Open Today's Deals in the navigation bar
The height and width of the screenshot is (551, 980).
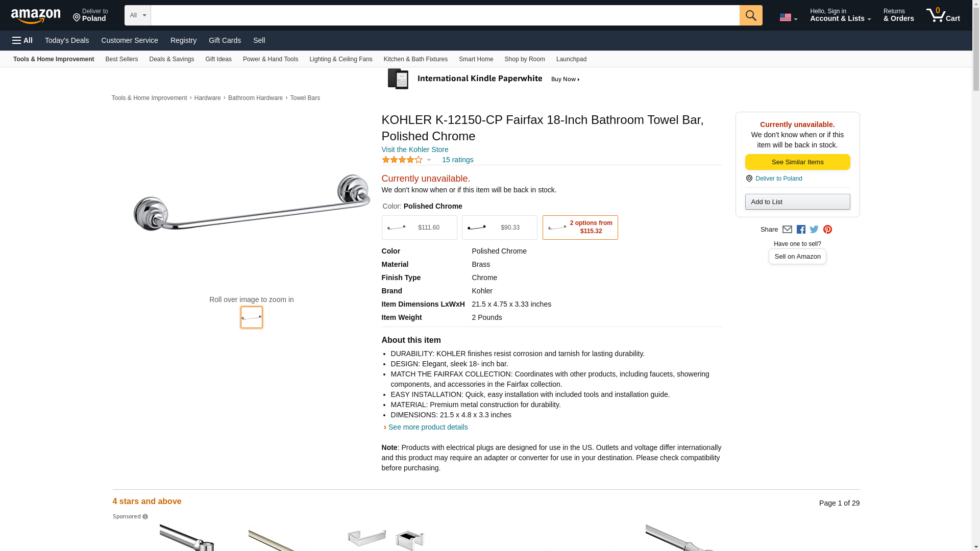pos(67,40)
